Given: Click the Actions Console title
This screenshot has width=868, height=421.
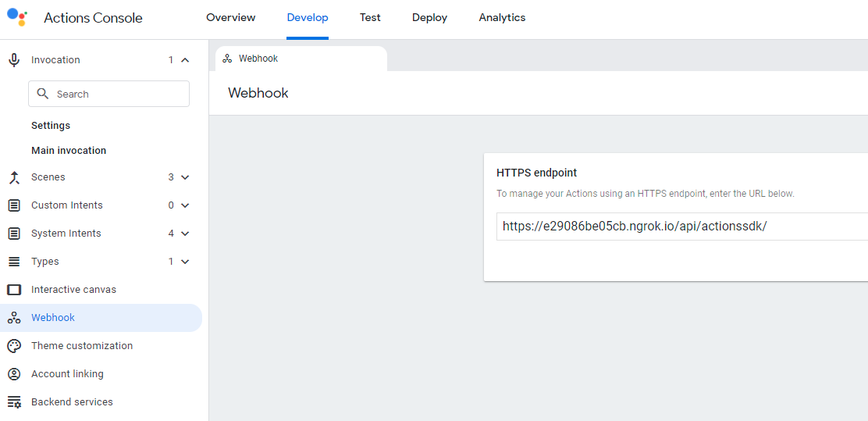Looking at the screenshot, I should (93, 18).
